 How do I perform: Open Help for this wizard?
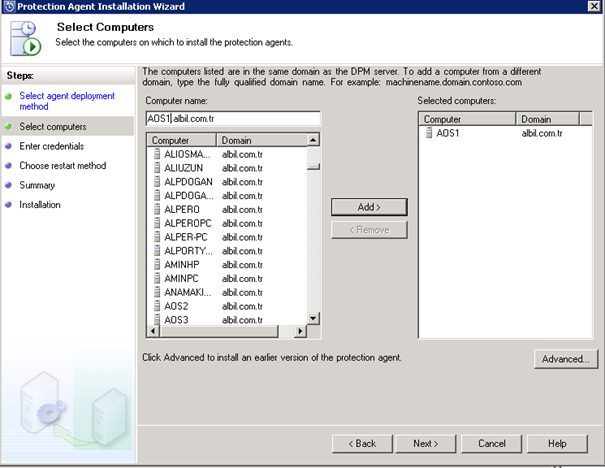557,443
